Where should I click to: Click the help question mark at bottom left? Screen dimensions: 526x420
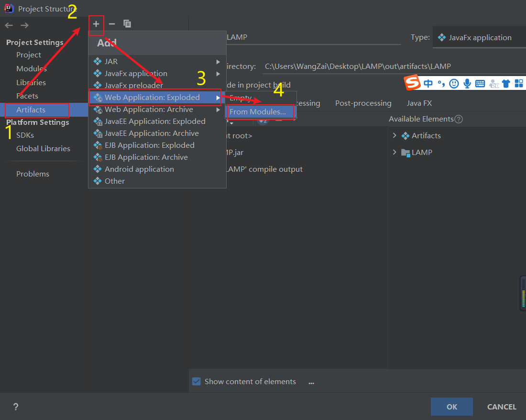tap(16, 407)
